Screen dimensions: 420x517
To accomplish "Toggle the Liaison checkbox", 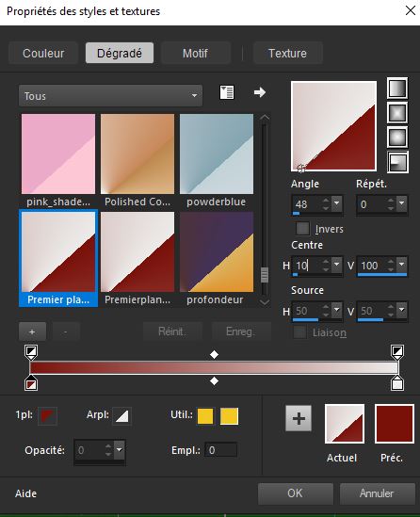I will tap(299, 332).
